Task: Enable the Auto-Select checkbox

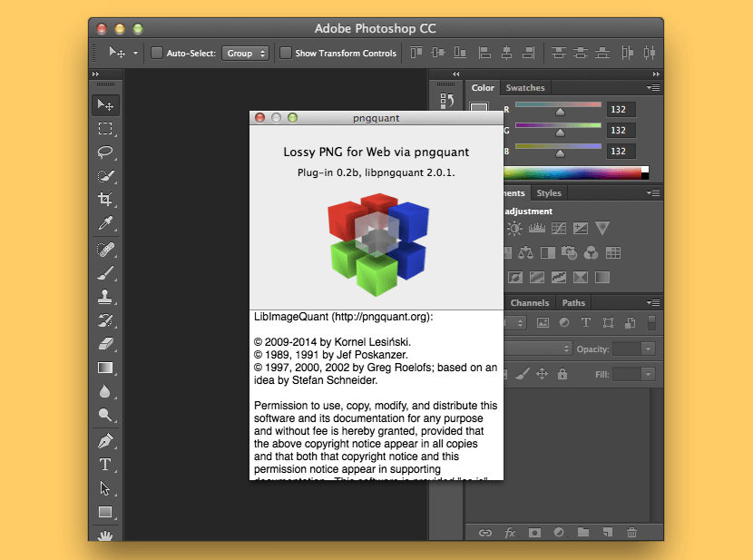Action: (157, 53)
